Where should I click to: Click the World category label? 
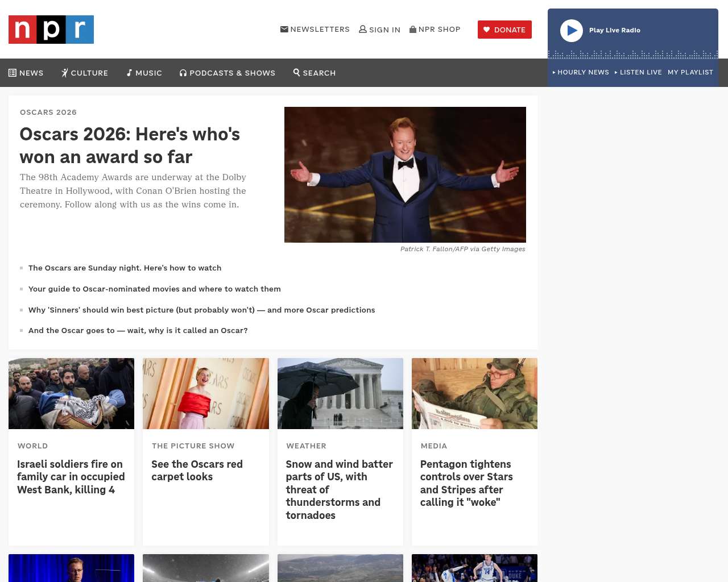coord(32,446)
